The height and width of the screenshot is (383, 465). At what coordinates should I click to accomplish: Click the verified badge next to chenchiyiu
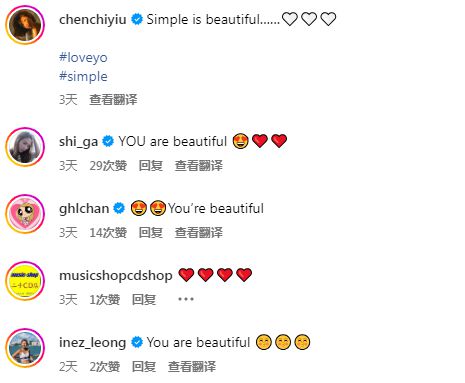[137, 19]
